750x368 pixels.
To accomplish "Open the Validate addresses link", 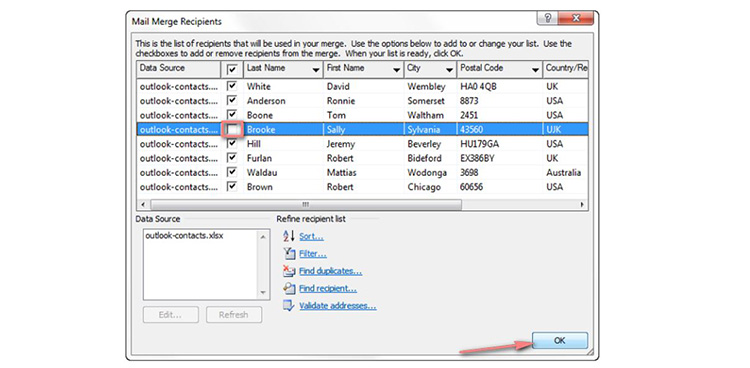I will (x=338, y=306).
